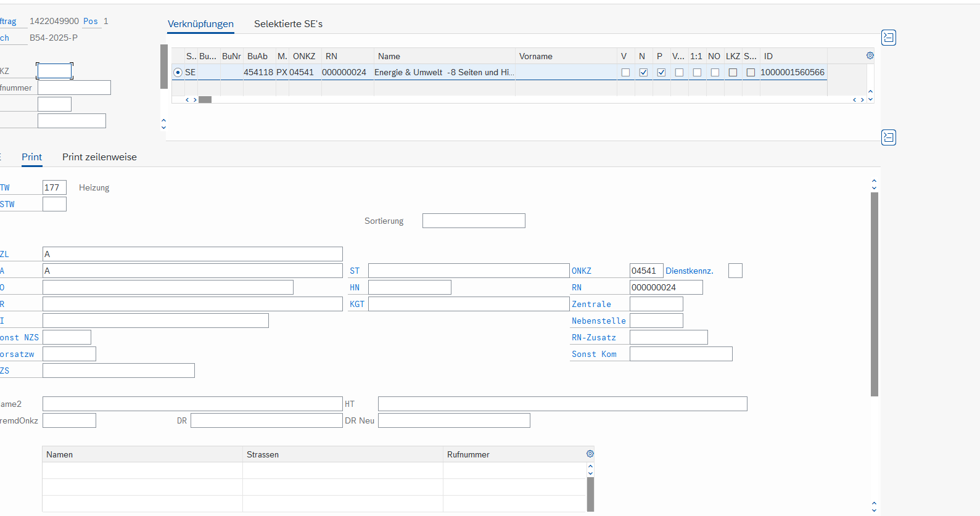Click the Rufnummer column header
Viewport: 980px width, 516px height.
point(514,454)
